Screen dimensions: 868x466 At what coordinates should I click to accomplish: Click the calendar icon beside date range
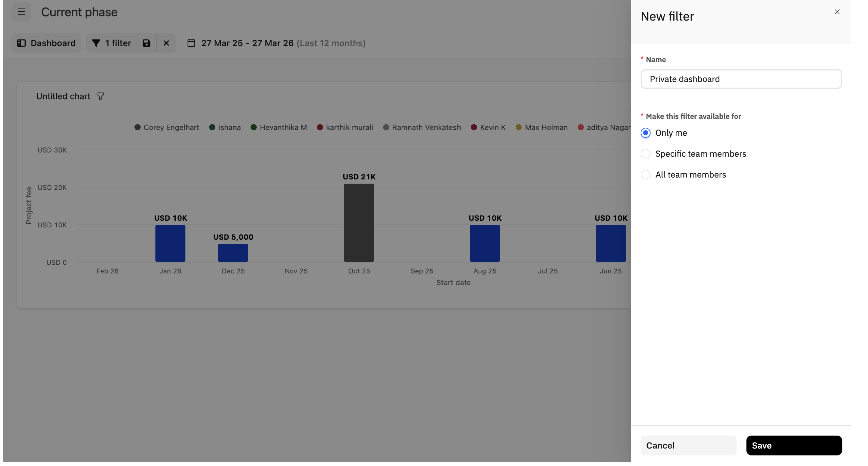(x=191, y=43)
